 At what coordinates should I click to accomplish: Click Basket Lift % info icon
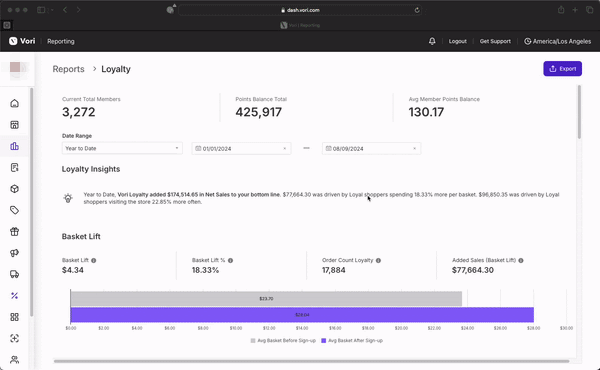[x=230, y=261]
